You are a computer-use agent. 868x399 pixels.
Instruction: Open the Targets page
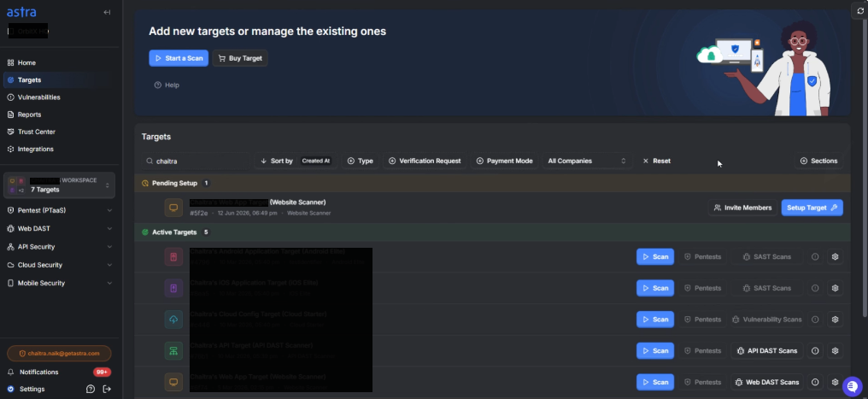pyautogui.click(x=59, y=79)
